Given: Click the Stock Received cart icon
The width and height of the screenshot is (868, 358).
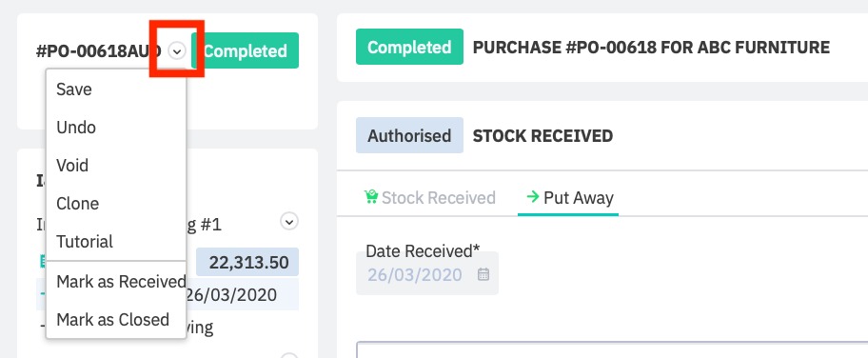Looking at the screenshot, I should (x=371, y=197).
